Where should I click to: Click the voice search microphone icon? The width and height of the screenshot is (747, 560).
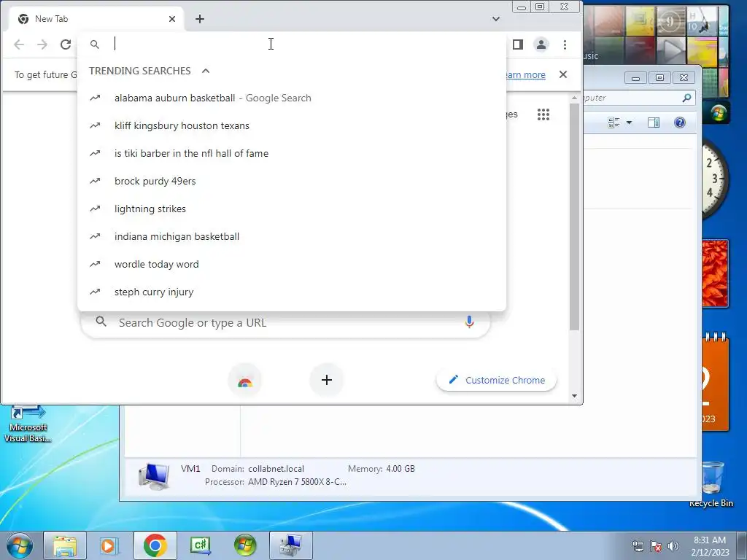[469, 322]
